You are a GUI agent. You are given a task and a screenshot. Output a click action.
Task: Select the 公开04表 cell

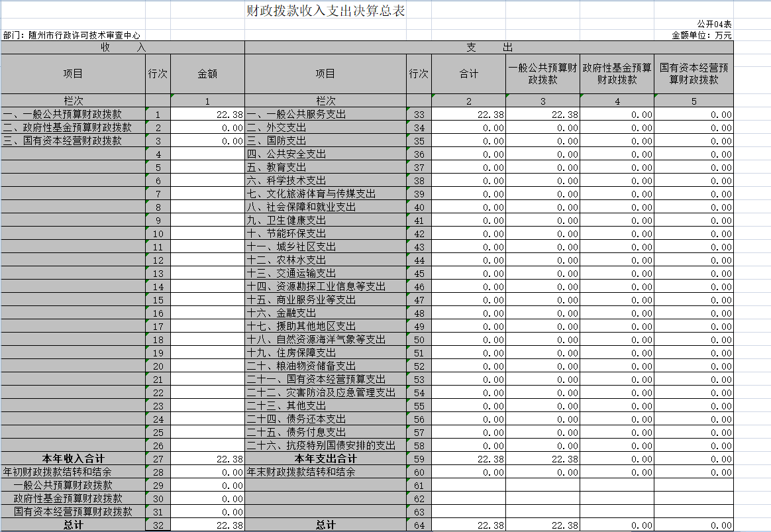tap(714, 24)
